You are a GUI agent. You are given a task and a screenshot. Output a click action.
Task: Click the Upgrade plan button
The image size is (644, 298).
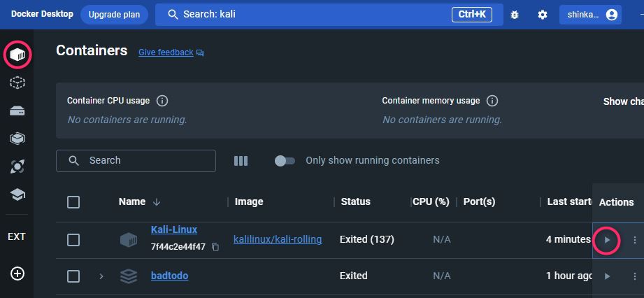(114, 15)
